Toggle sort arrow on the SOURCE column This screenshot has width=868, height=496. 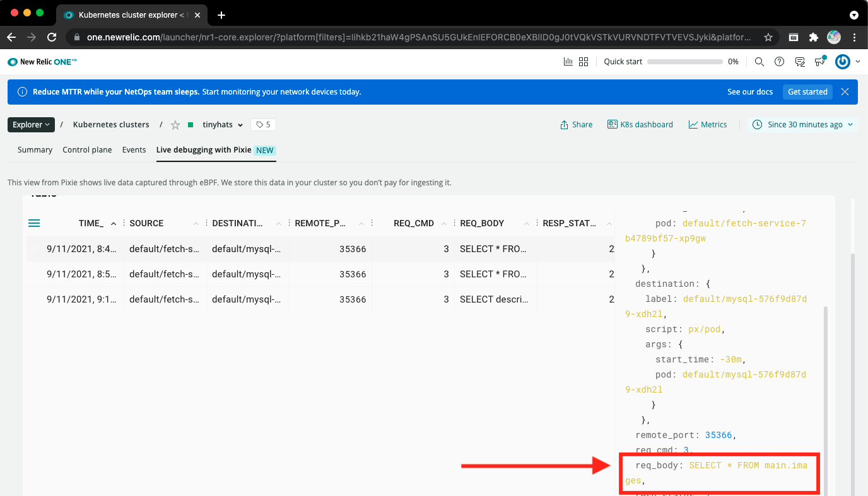pyautogui.click(x=196, y=224)
